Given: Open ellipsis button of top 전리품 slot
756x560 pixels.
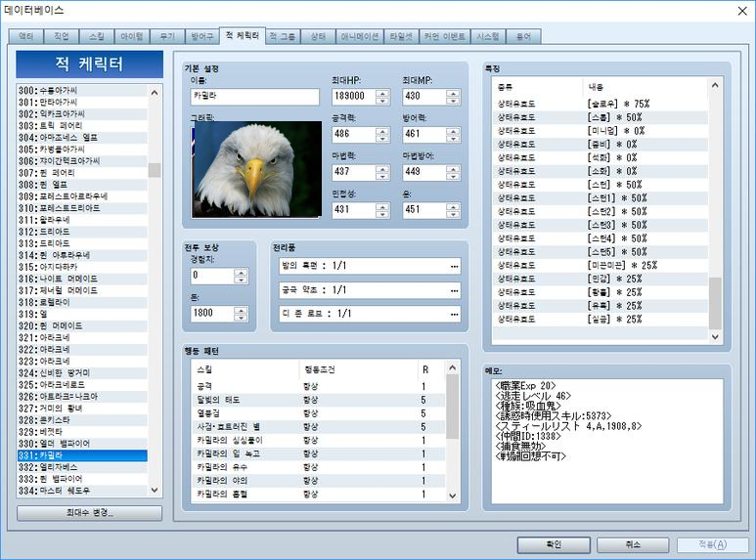Looking at the screenshot, I should click(x=454, y=266).
